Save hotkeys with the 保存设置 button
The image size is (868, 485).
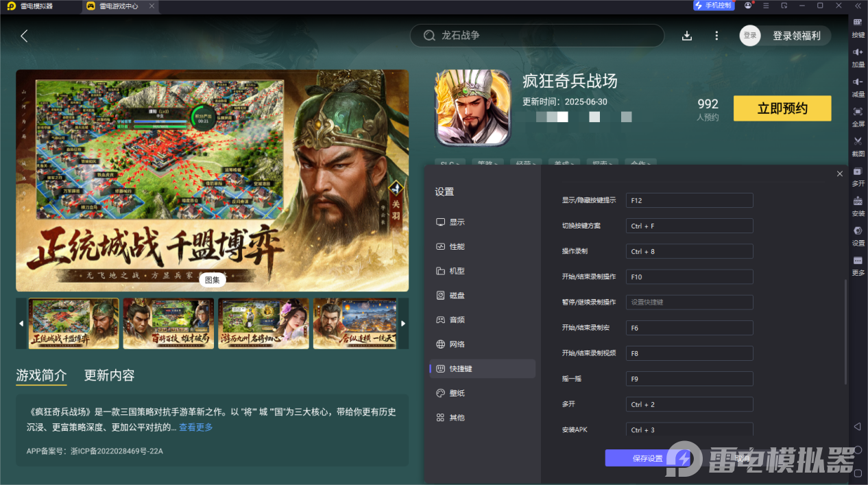(x=647, y=458)
